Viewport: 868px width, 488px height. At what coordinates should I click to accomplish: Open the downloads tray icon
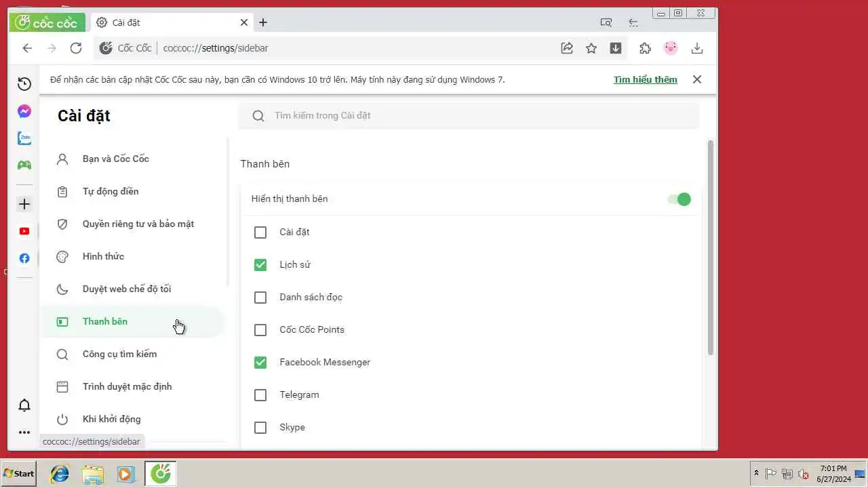[x=696, y=48]
